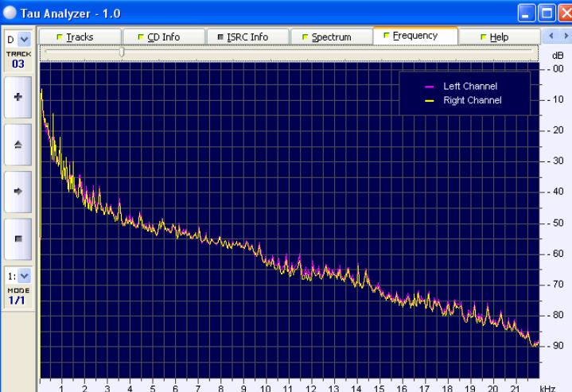Open the mode selector dropdown
572x392 pixels.
(x=24, y=276)
